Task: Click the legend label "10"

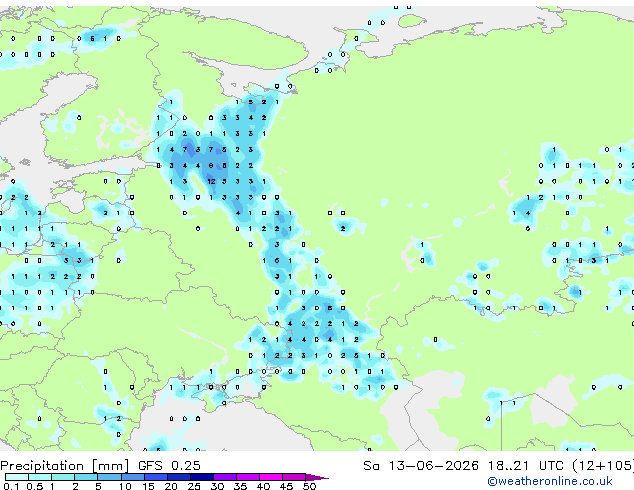Action: point(125,486)
